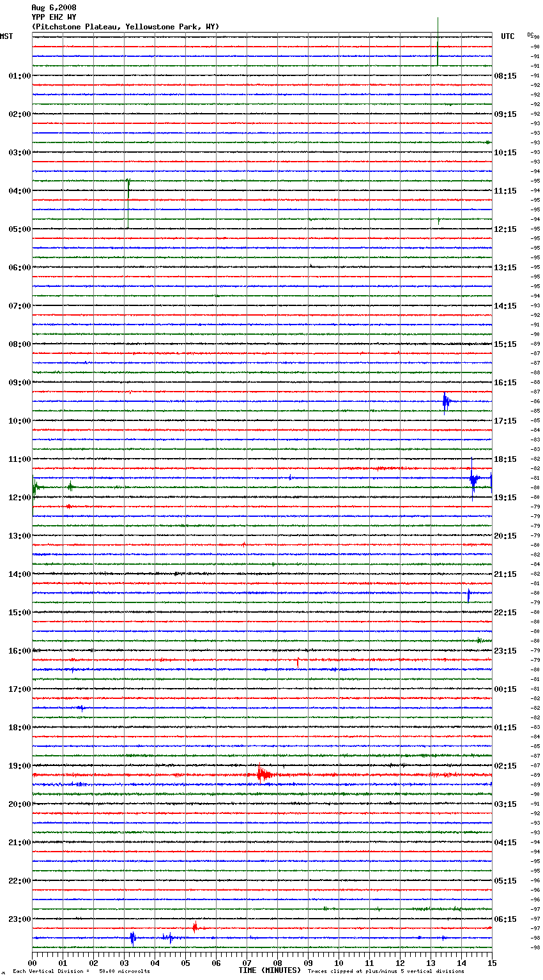The width and height of the screenshot is (543, 980).
Task: Select the 15:00 MST time label
Action: click(x=20, y=613)
